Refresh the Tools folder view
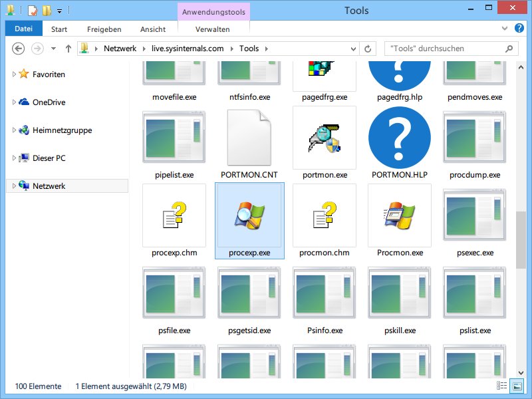The width and height of the screenshot is (532, 399). pos(368,49)
